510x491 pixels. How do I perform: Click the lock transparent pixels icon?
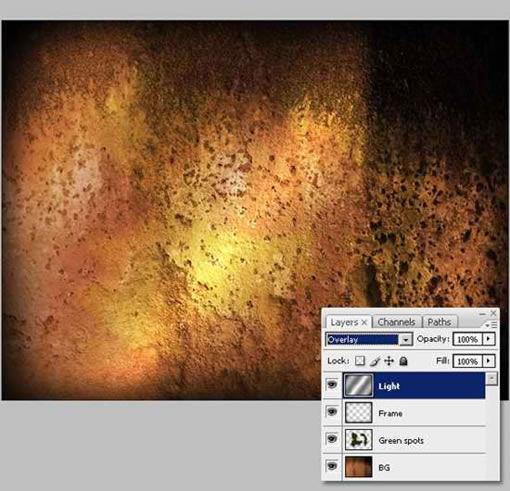359,361
